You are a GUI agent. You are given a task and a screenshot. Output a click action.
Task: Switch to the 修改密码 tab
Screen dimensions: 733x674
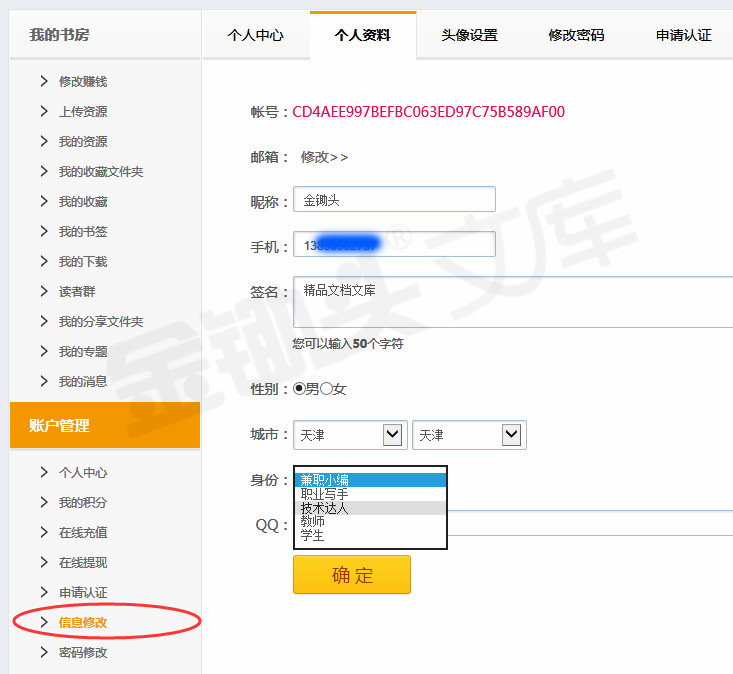coord(576,35)
